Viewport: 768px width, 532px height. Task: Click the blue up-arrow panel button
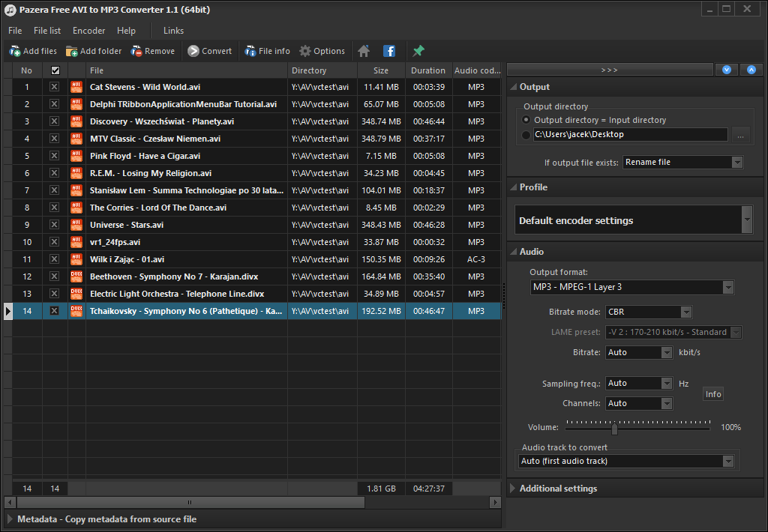coord(751,70)
